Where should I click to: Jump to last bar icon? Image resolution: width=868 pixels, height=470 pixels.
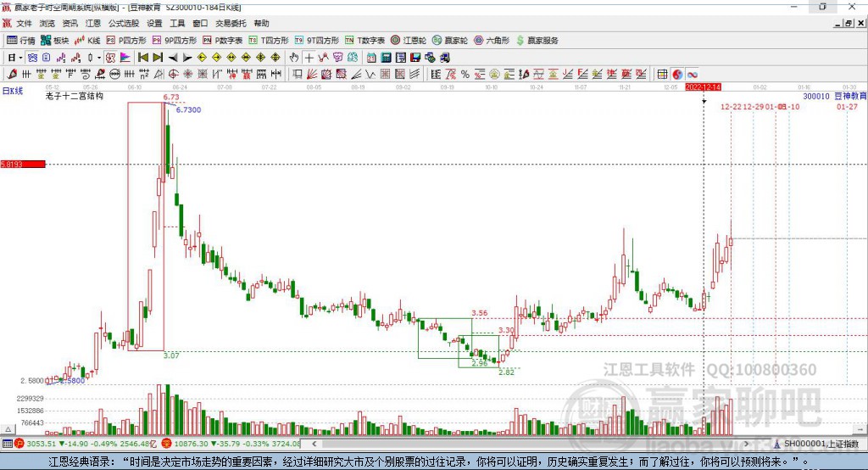[x=158, y=58]
